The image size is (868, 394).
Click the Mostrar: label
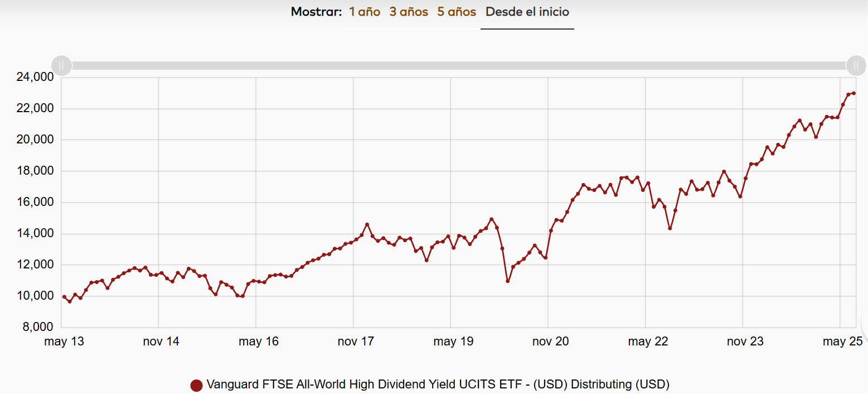coord(316,12)
